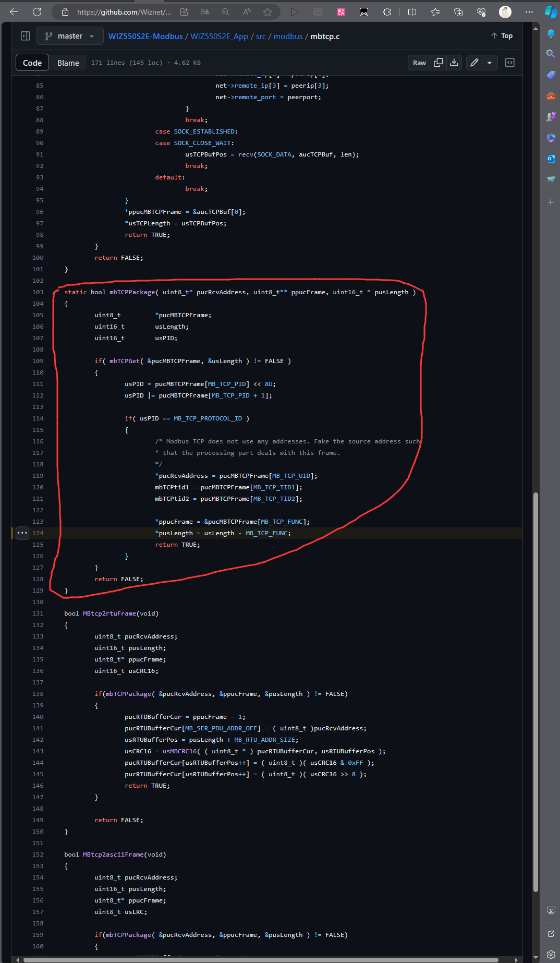View site information via the lock icon
Viewport: 560px width, 963px height.
65,12
